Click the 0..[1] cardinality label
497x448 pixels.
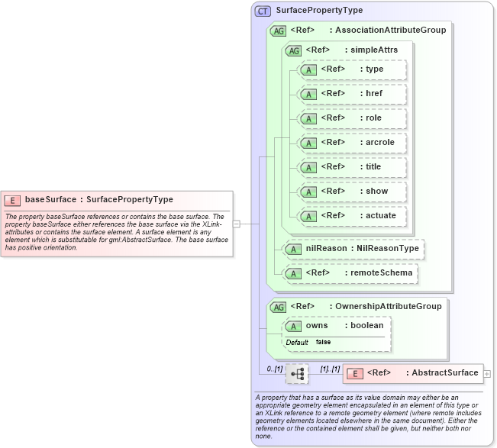tap(275, 369)
